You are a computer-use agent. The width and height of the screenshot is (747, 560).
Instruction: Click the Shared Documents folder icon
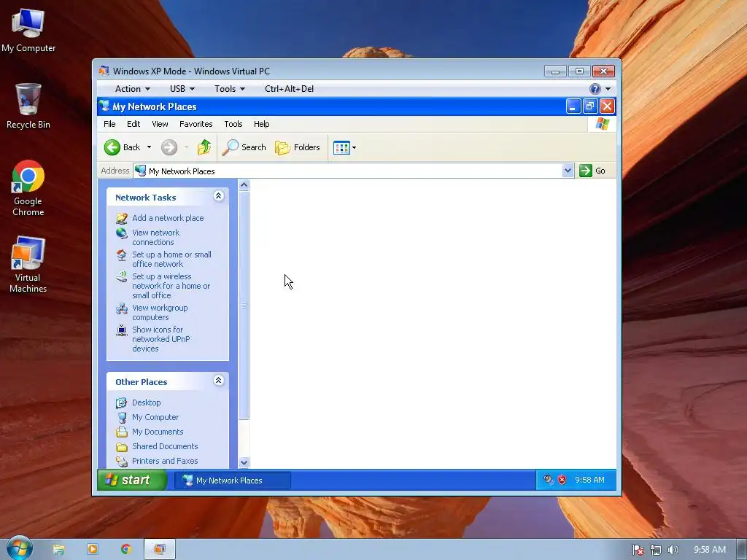(x=122, y=447)
